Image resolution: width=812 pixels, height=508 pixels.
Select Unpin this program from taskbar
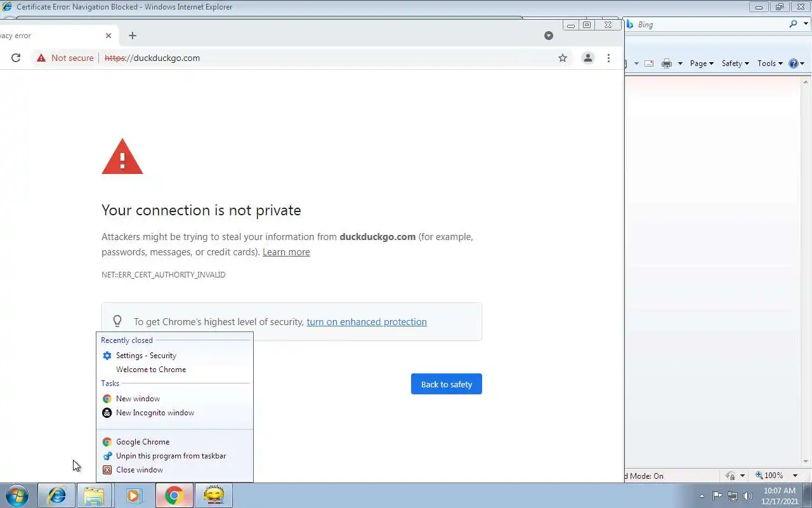pyautogui.click(x=174, y=456)
